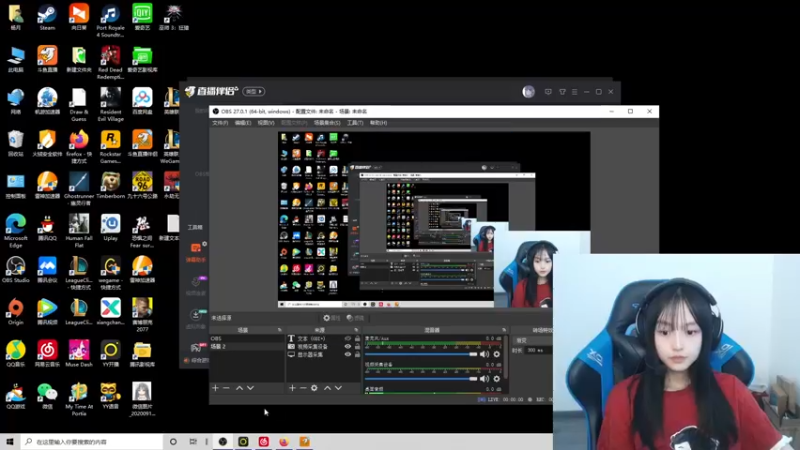The image size is (800, 450).
Task: Move scene up in Scenes panel
Action: point(239,388)
